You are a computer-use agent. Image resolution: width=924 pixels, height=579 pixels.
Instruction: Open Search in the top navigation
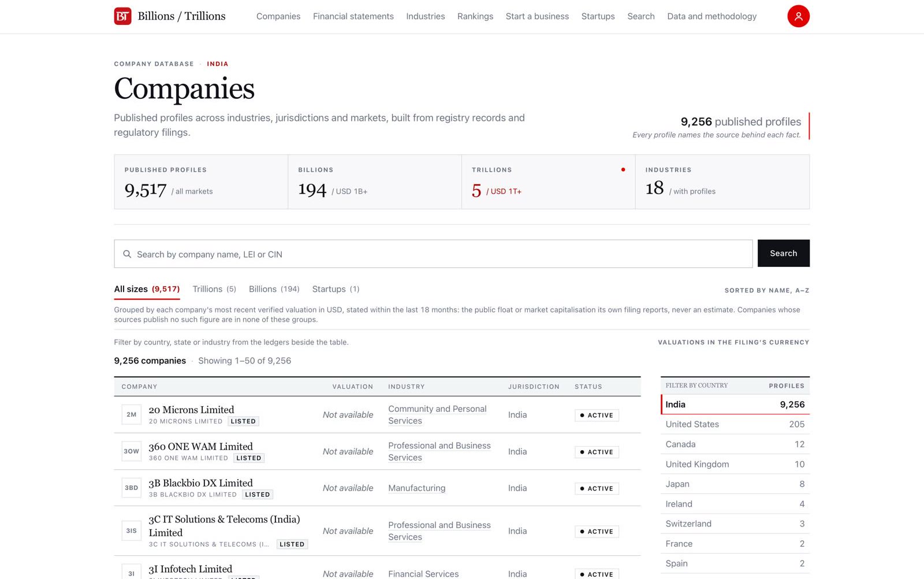[641, 16]
